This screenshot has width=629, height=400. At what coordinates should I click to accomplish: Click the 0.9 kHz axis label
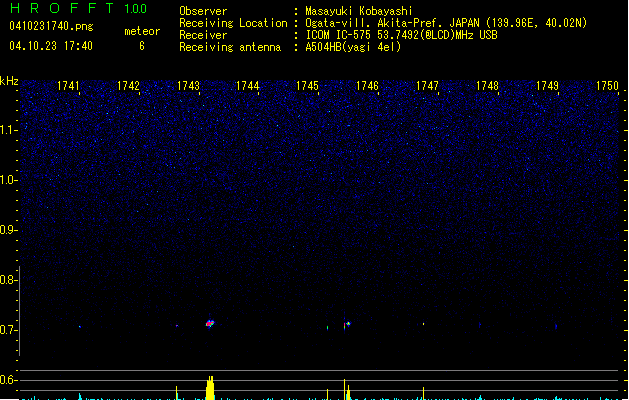pyautogui.click(x=8, y=230)
